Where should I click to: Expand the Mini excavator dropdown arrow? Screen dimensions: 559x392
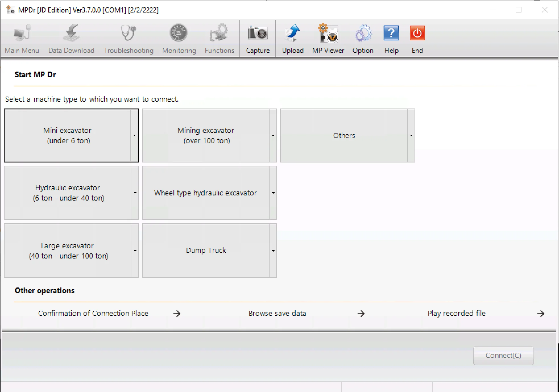tap(134, 135)
